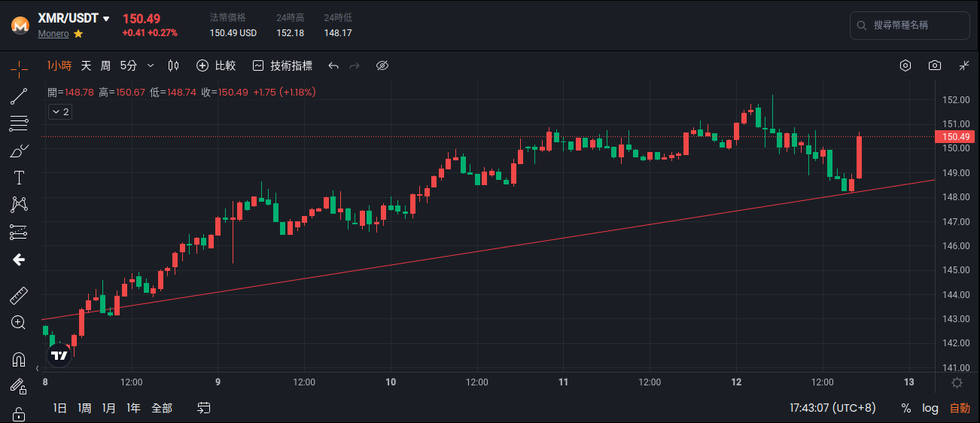Screen dimensions: 980x423
Task: Open the Monero link
Action: 53,34
